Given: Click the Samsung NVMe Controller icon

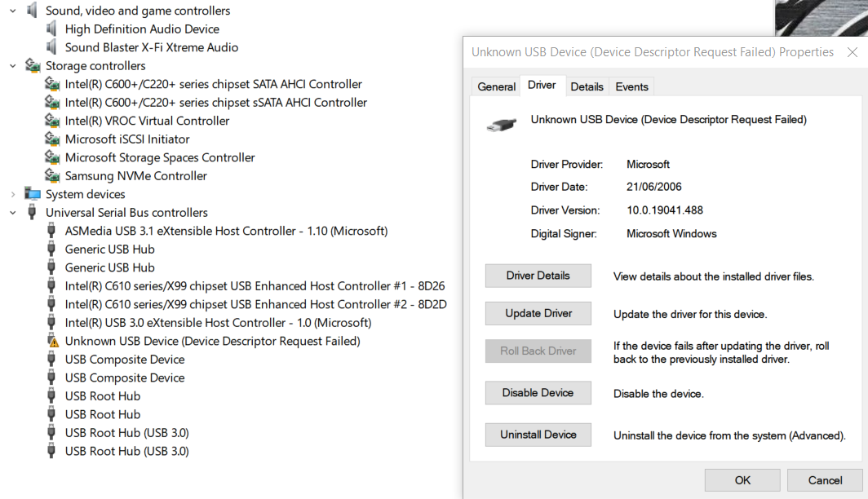Looking at the screenshot, I should tap(52, 175).
